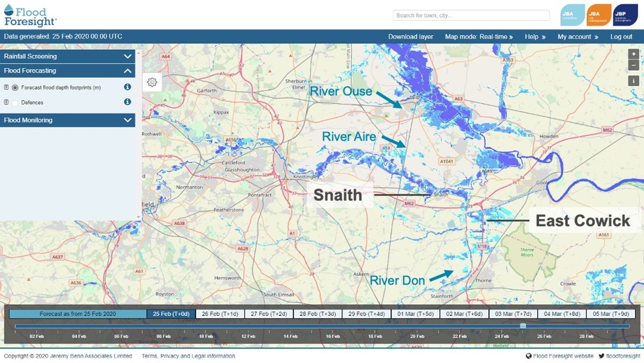Click the map information 'i' button
The height and width of the screenshot is (363, 644).
[633, 81]
